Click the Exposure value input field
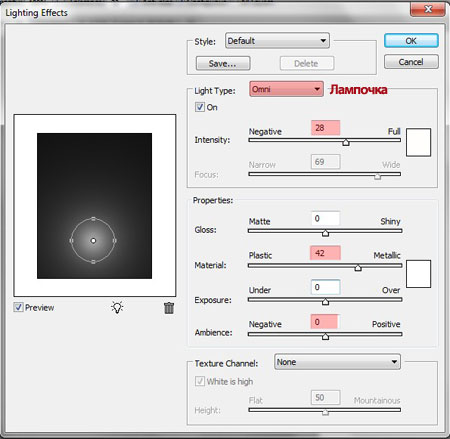This screenshot has height=439, width=450. [x=325, y=287]
